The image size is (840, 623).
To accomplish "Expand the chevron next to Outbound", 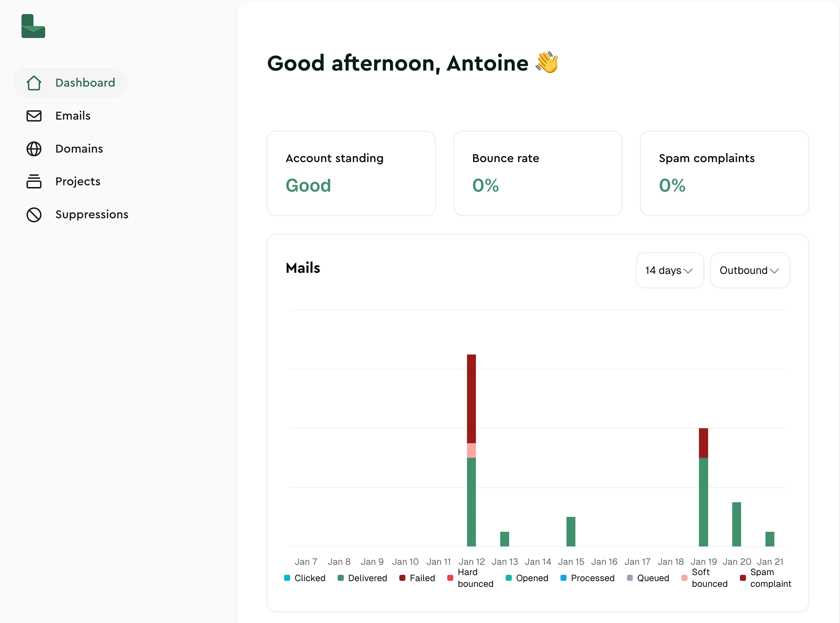I will click(x=775, y=271).
